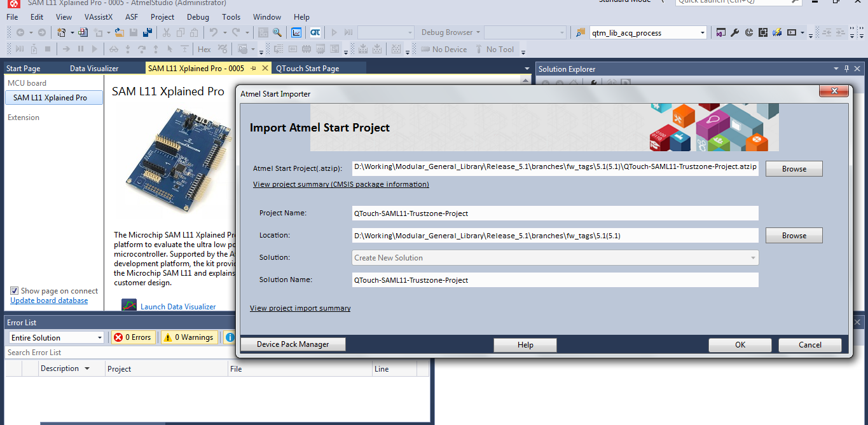Click the Launch Data Visualizer chart icon
The image size is (868, 425).
pos(129,306)
